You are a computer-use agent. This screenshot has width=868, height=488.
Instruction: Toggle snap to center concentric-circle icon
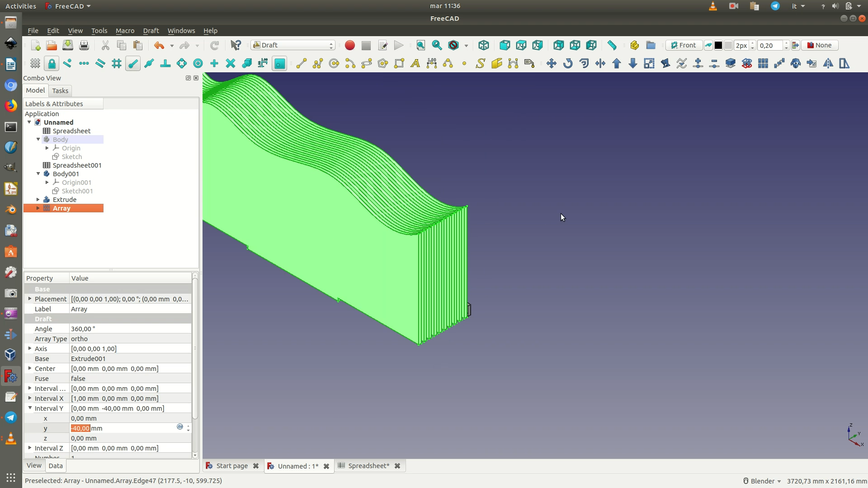[x=198, y=63]
